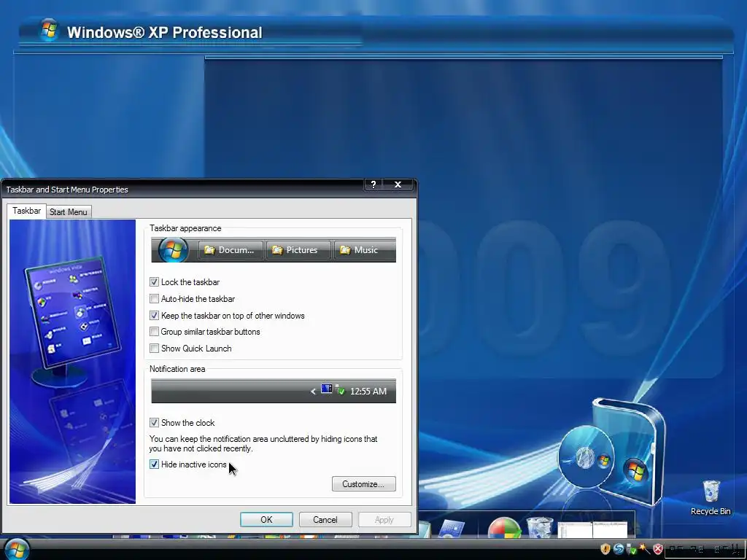This screenshot has width=747, height=560.
Task: Click the greyed-out Apply button
Action: click(384, 519)
